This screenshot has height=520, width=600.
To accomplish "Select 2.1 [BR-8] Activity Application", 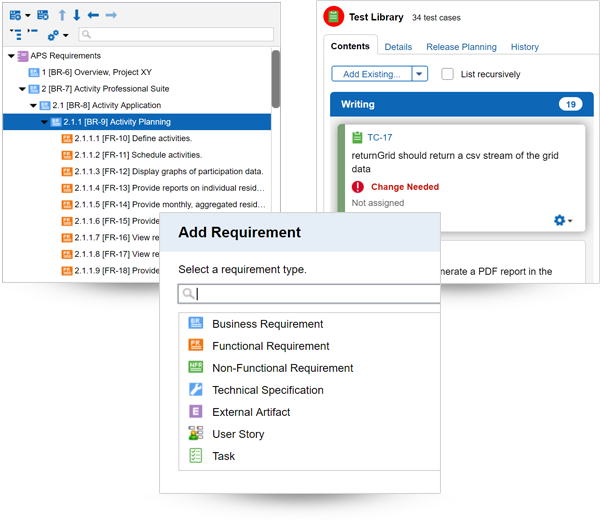I will 106,105.
